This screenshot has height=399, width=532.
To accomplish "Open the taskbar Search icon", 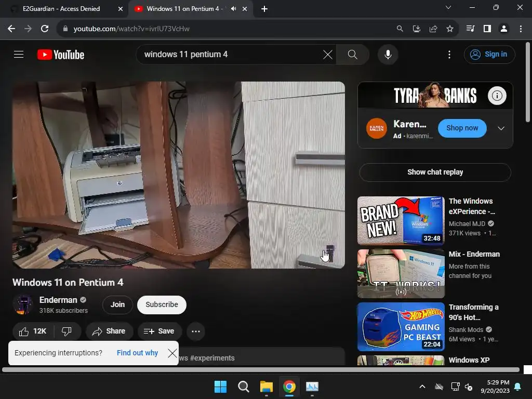I will click(243, 387).
